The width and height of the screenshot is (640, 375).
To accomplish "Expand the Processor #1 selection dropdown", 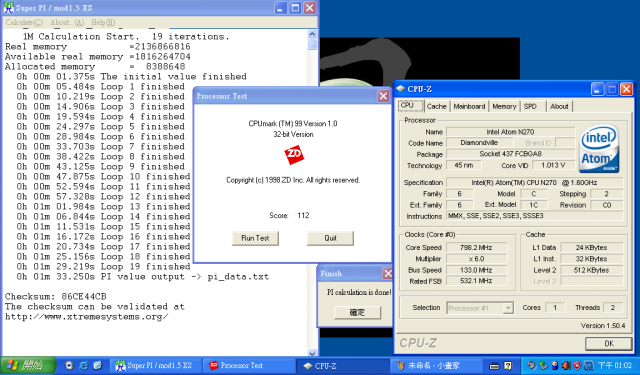I will [508, 308].
